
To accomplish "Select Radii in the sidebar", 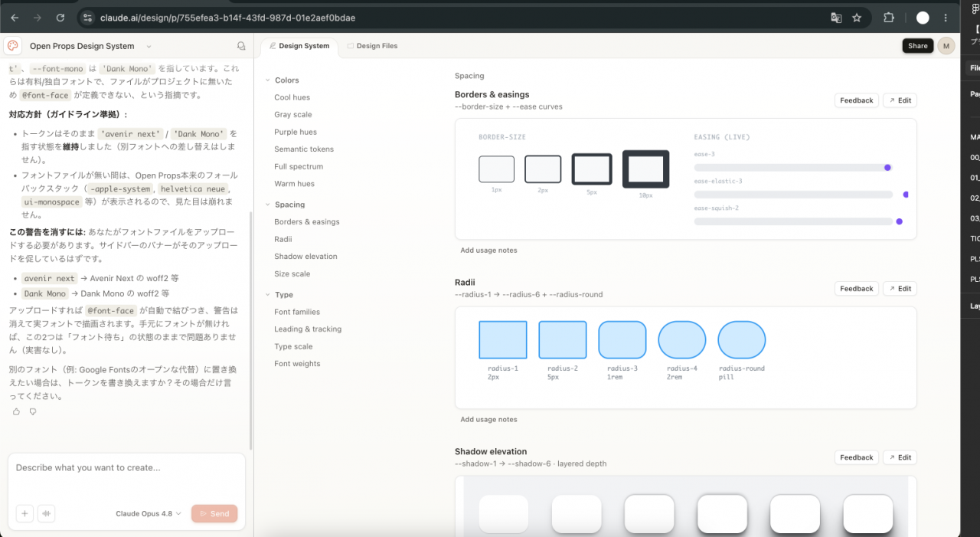I will (x=283, y=239).
